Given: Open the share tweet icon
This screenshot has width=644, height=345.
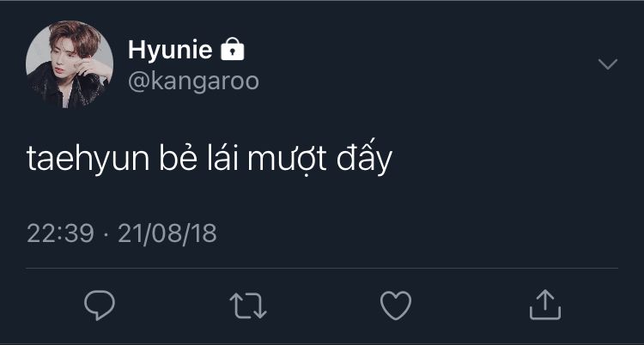Looking at the screenshot, I should [x=544, y=305].
